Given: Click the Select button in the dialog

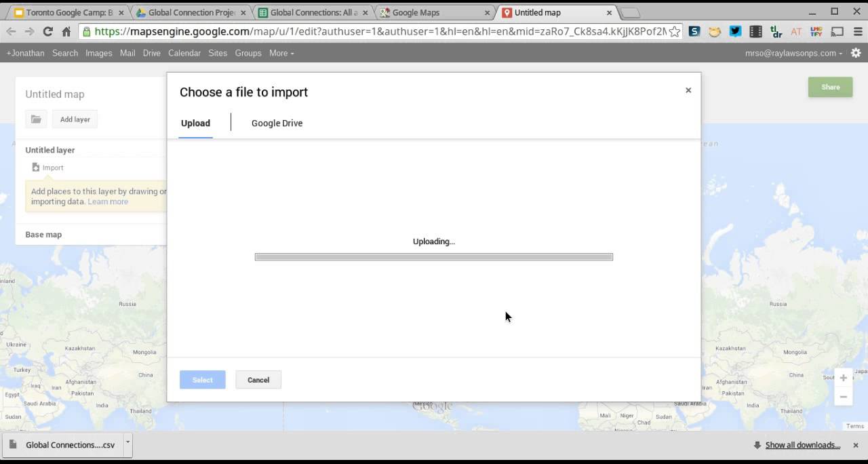Looking at the screenshot, I should click(x=202, y=380).
